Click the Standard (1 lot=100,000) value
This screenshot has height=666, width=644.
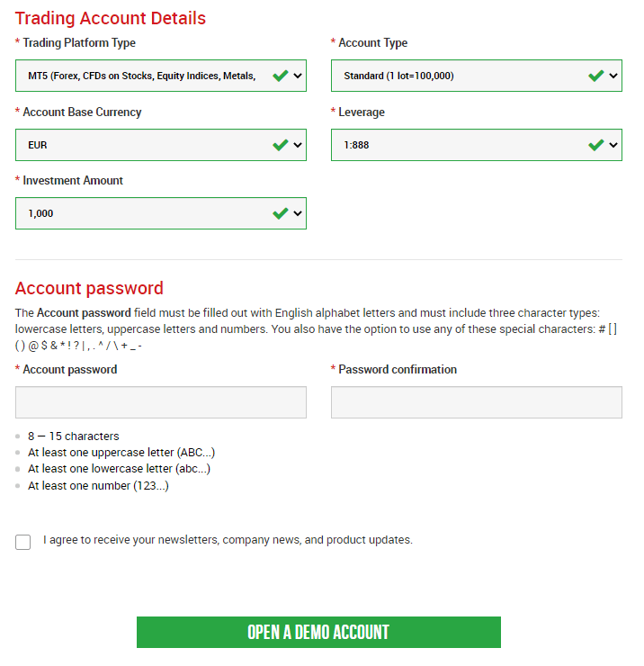398,76
